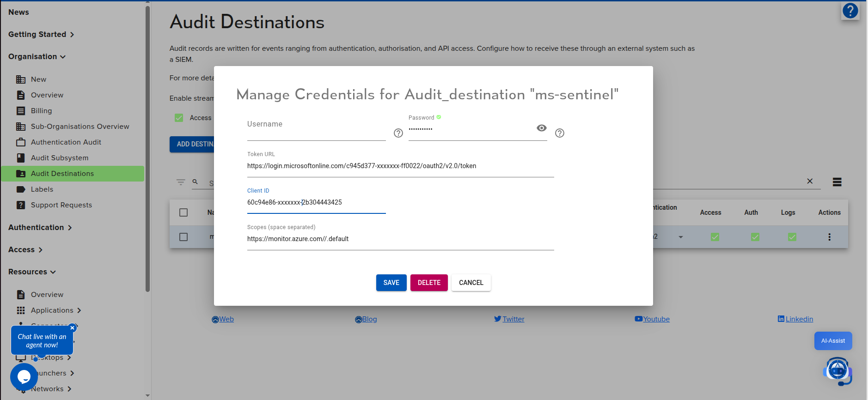
Task: Open the AI assistant robot icon
Action: pyautogui.click(x=837, y=371)
